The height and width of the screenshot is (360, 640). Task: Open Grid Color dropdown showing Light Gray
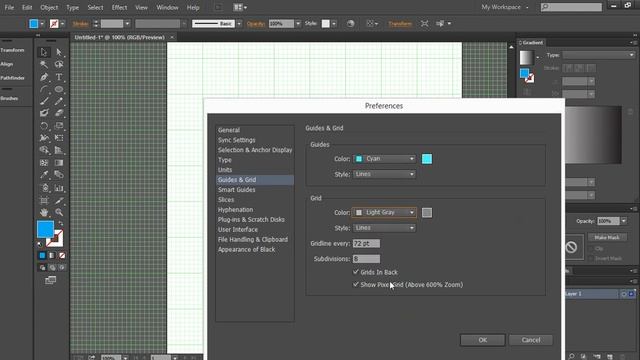pos(384,213)
